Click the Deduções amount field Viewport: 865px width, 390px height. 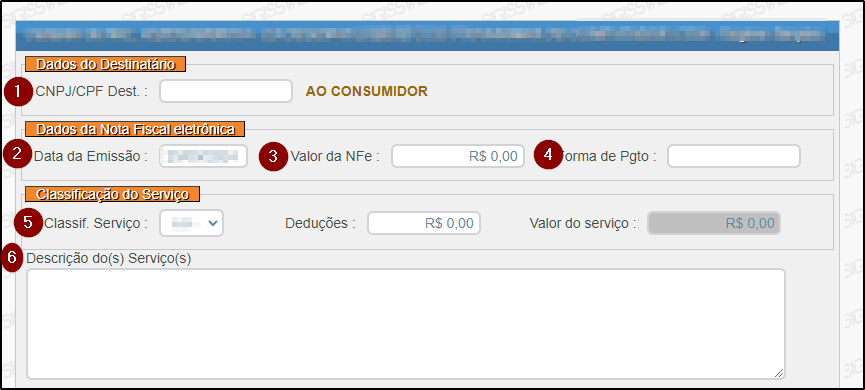pos(424,223)
